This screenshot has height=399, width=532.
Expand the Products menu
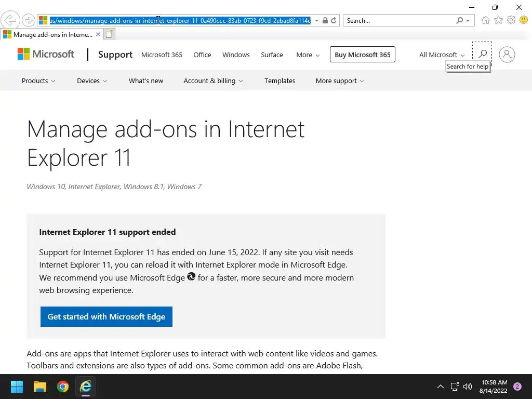(x=38, y=81)
